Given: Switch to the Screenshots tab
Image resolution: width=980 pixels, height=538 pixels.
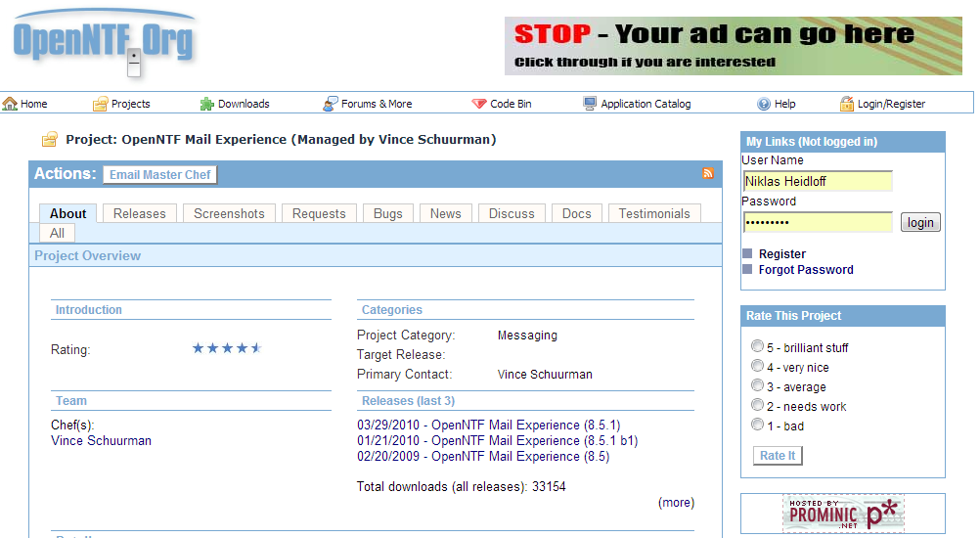Looking at the screenshot, I should pyautogui.click(x=229, y=213).
